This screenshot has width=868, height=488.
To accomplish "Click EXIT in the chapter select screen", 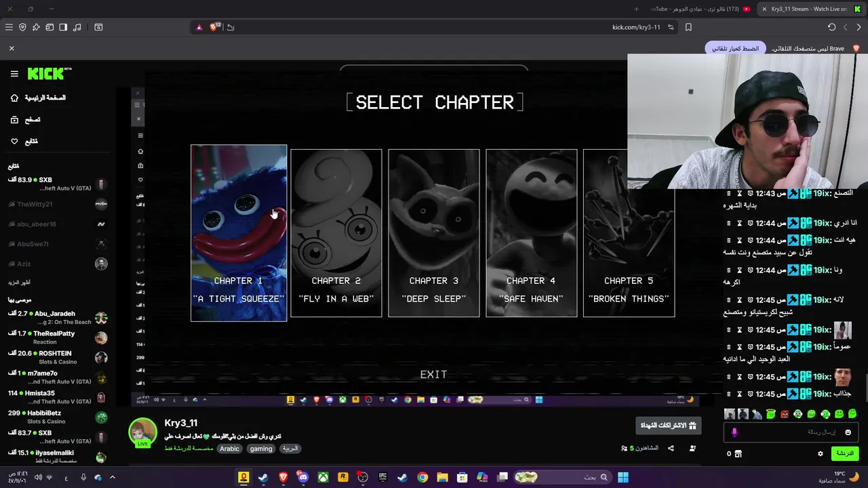I will coord(433,374).
